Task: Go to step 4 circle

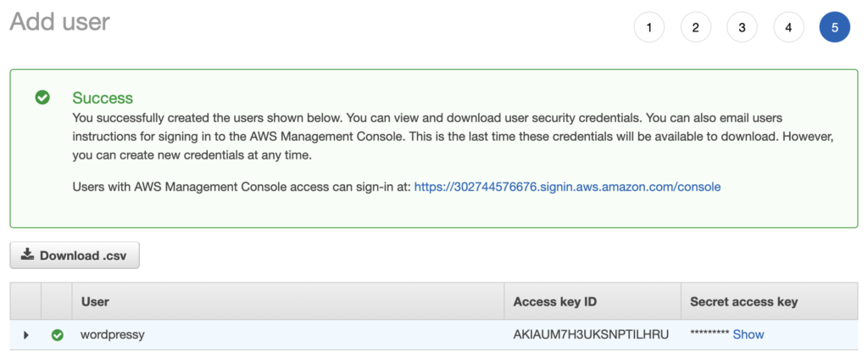Action: pos(788,27)
